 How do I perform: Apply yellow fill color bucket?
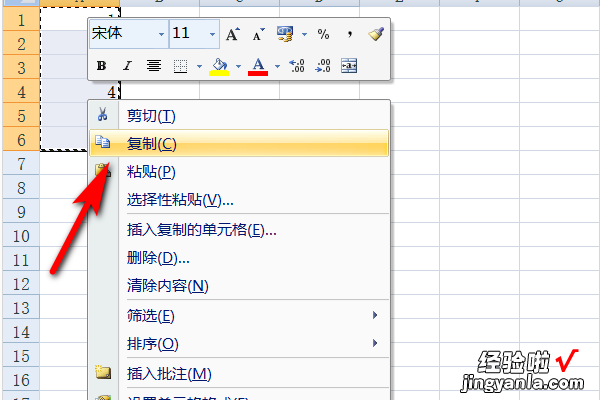219,67
